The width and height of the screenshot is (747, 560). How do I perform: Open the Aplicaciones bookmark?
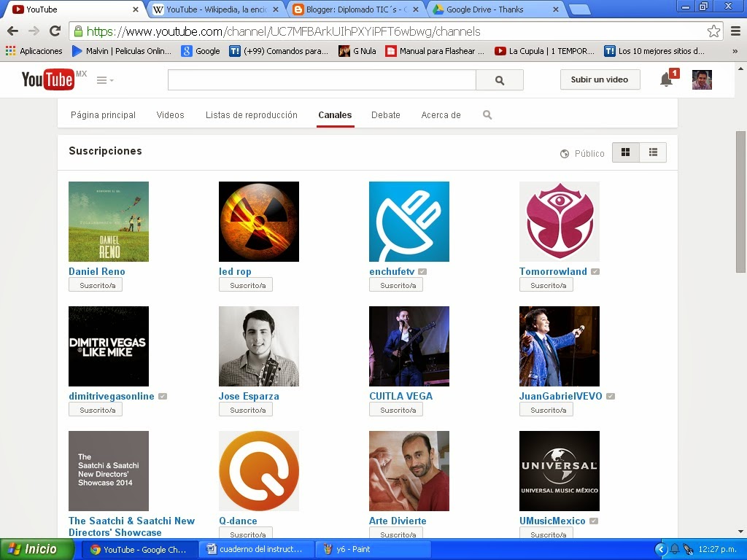(34, 51)
